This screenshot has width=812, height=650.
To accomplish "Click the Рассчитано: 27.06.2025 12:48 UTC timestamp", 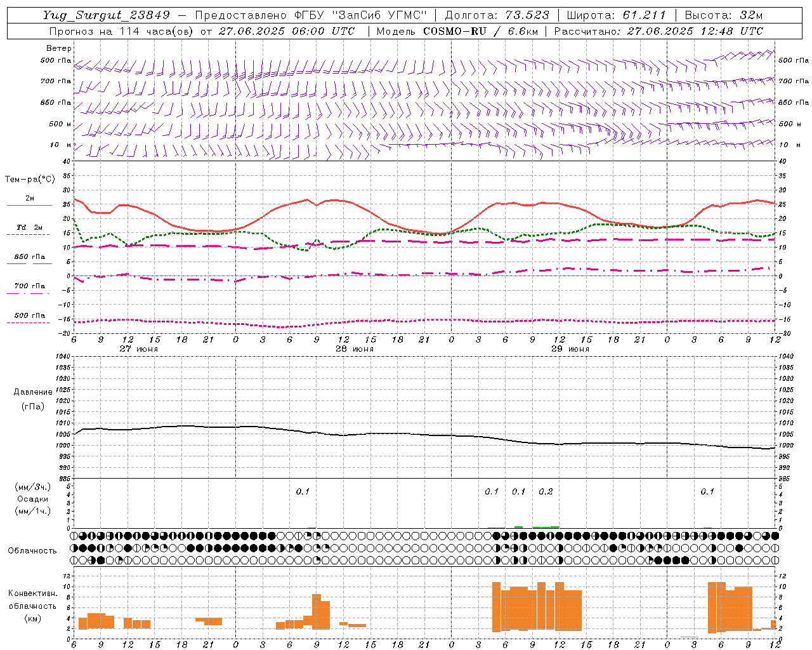I will coord(658,31).
